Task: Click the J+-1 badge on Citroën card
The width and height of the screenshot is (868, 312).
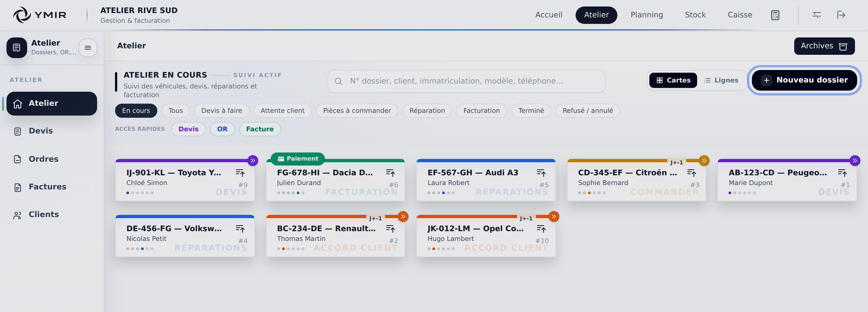Action: pos(676,163)
